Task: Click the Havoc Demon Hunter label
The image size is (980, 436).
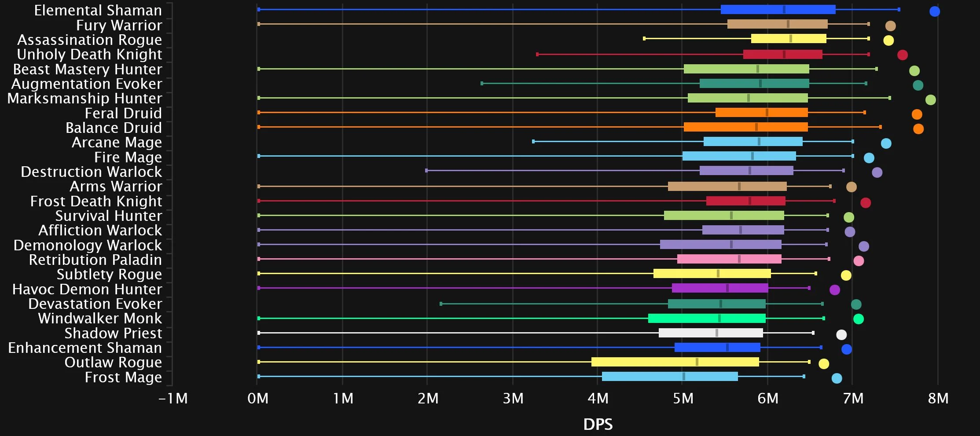Action: click(87, 289)
